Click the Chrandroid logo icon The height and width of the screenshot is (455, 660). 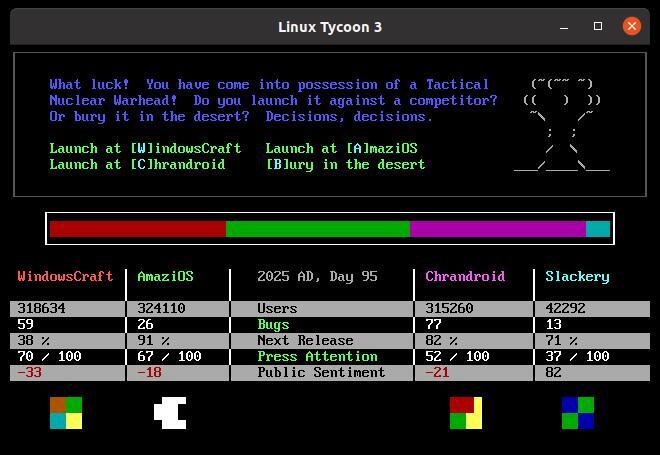(466, 412)
